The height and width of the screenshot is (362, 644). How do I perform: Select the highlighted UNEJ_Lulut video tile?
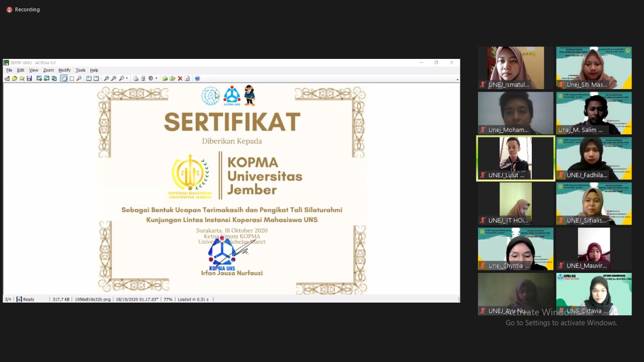click(x=516, y=159)
